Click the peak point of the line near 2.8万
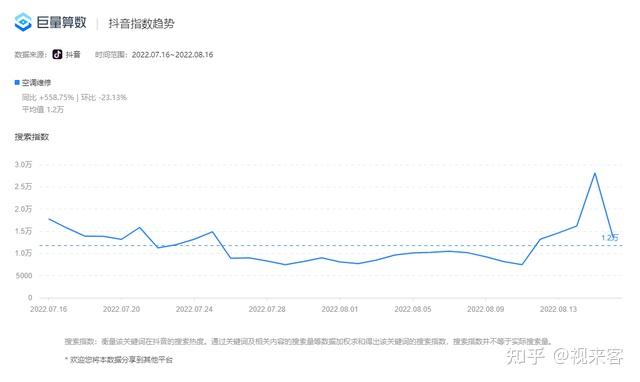This screenshot has height=382, width=640. point(595,173)
